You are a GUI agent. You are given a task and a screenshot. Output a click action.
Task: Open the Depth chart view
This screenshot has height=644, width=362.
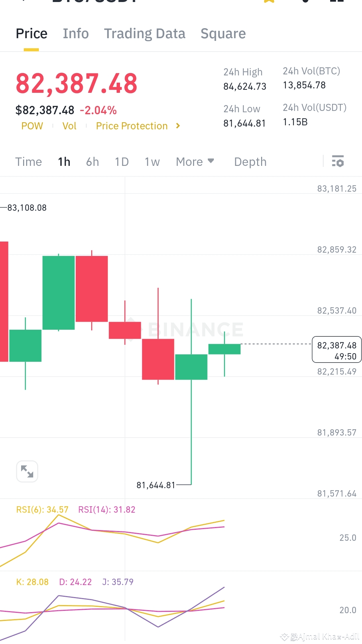click(x=250, y=162)
